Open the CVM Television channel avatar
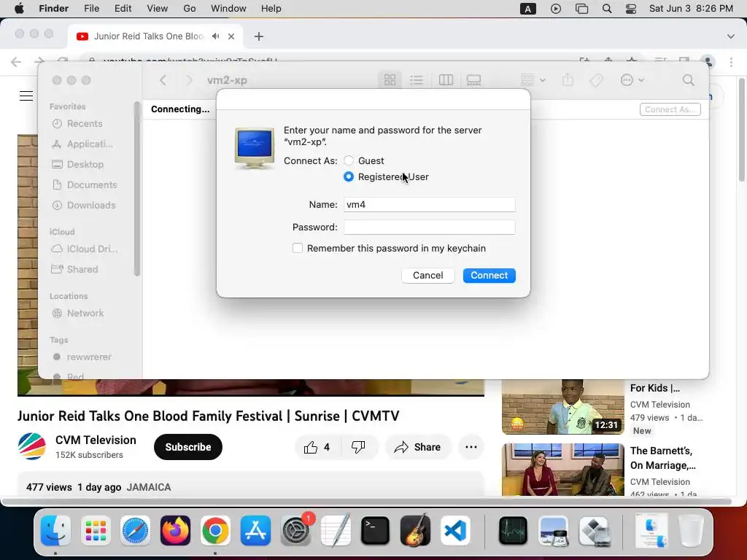The width and height of the screenshot is (747, 560). [x=31, y=447]
